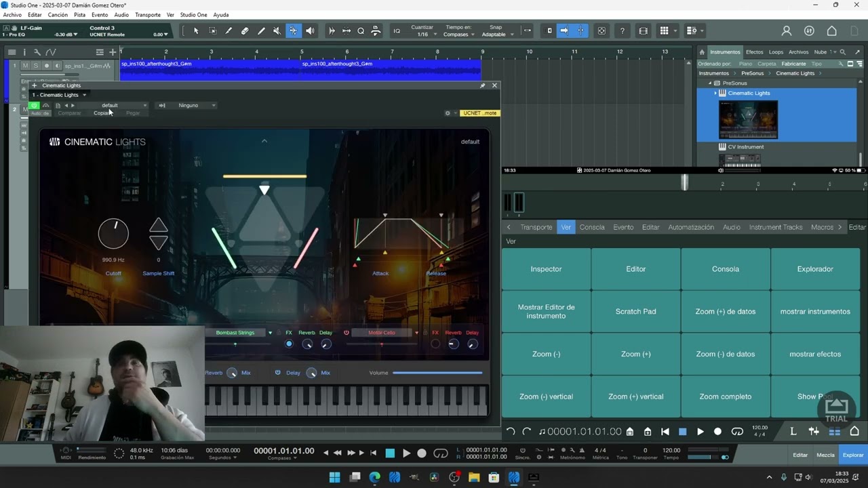Viewport: 868px width, 488px height.
Task: Toggle the Delay power button
Action: point(277,373)
